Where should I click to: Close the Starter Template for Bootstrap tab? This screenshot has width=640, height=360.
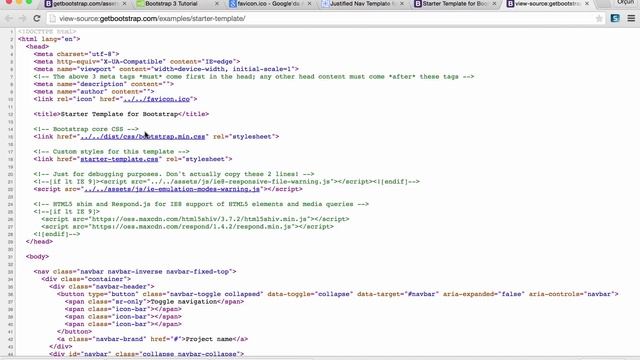pyautogui.click(x=494, y=4)
